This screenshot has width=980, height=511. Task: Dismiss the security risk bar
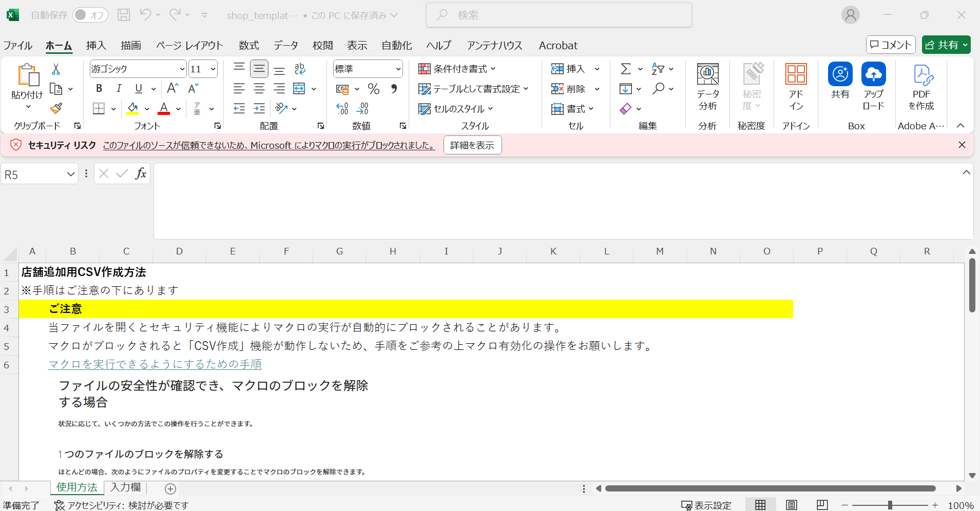click(962, 145)
